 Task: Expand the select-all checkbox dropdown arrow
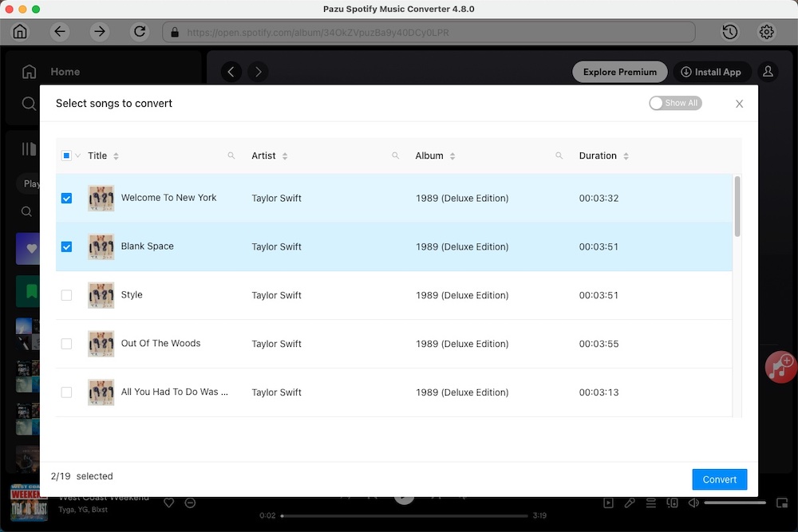[x=77, y=156]
